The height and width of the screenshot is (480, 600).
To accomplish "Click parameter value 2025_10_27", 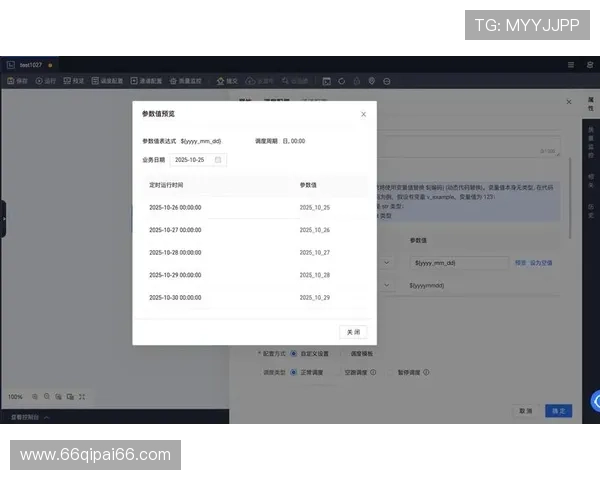I will click(x=315, y=252).
